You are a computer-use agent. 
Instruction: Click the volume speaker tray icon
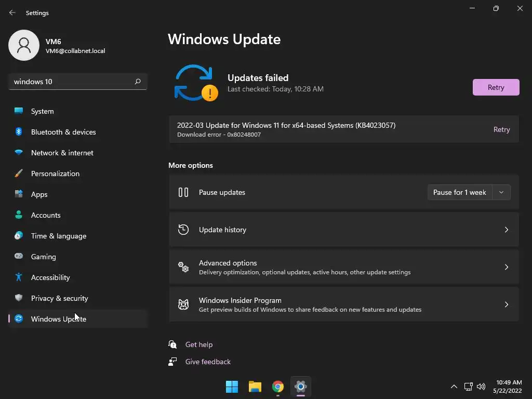click(481, 387)
